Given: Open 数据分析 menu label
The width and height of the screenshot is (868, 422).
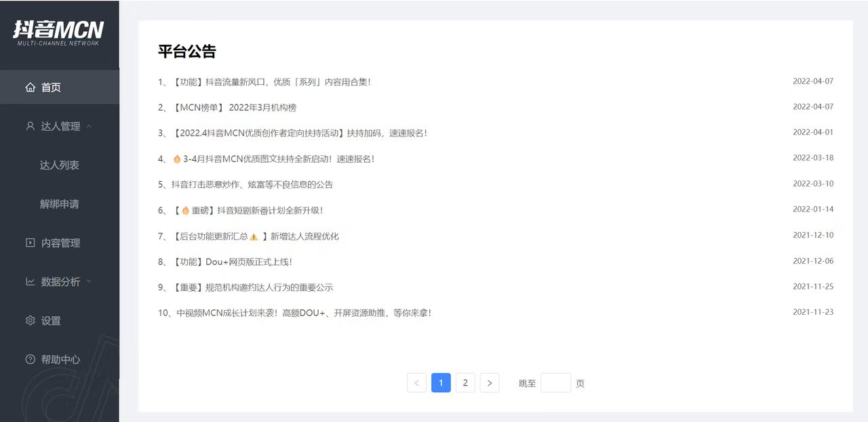Looking at the screenshot, I should click(60, 282).
